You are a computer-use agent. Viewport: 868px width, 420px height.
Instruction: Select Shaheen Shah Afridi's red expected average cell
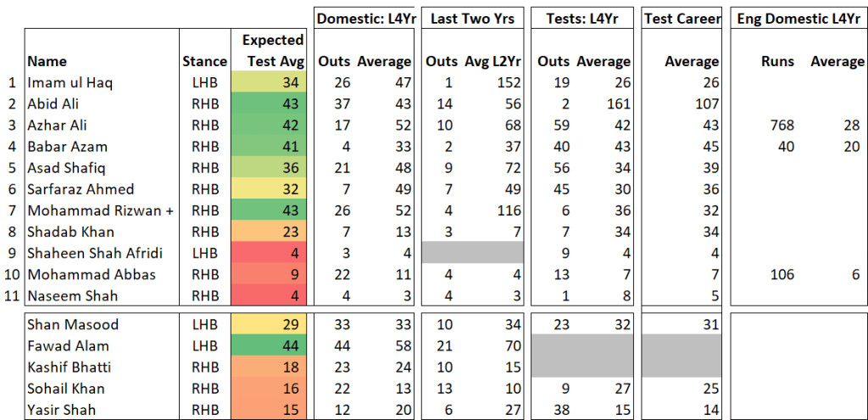tap(269, 253)
